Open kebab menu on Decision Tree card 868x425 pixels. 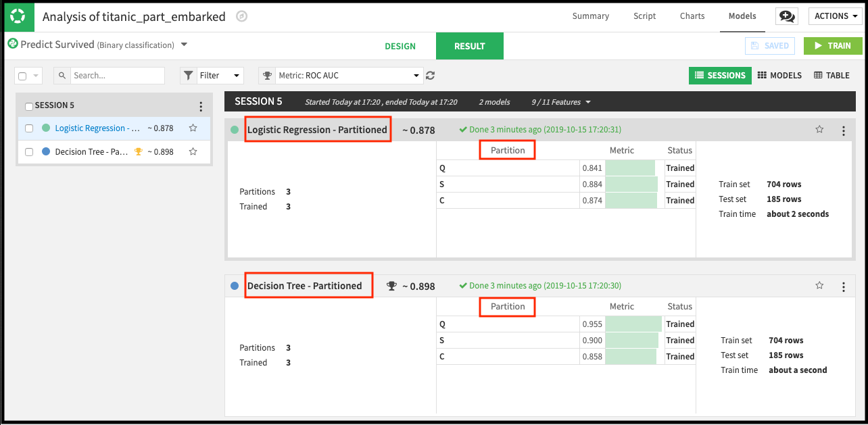pyautogui.click(x=843, y=286)
